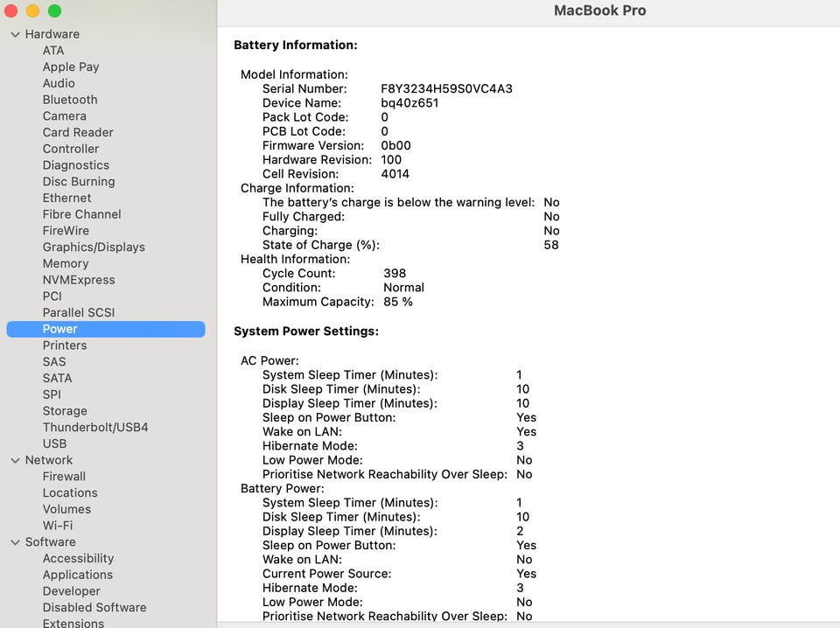Click the Software section label
The width and height of the screenshot is (840, 628).
[51, 542]
